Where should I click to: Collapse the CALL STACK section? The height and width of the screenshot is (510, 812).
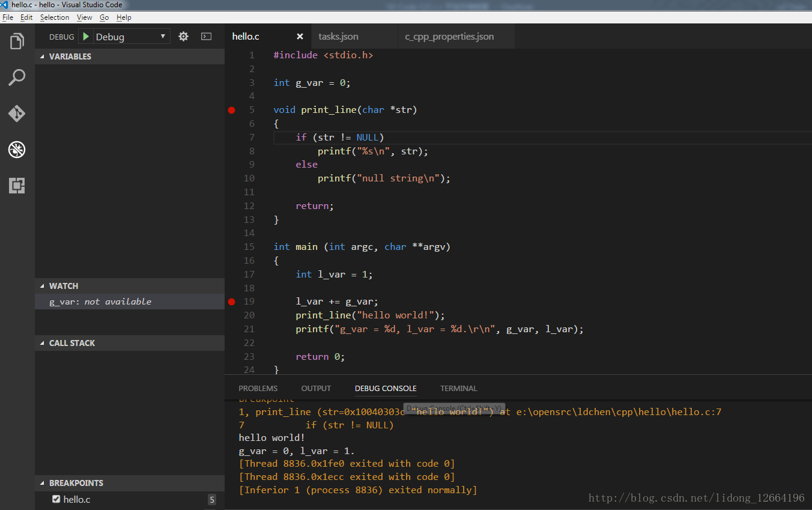(x=71, y=343)
